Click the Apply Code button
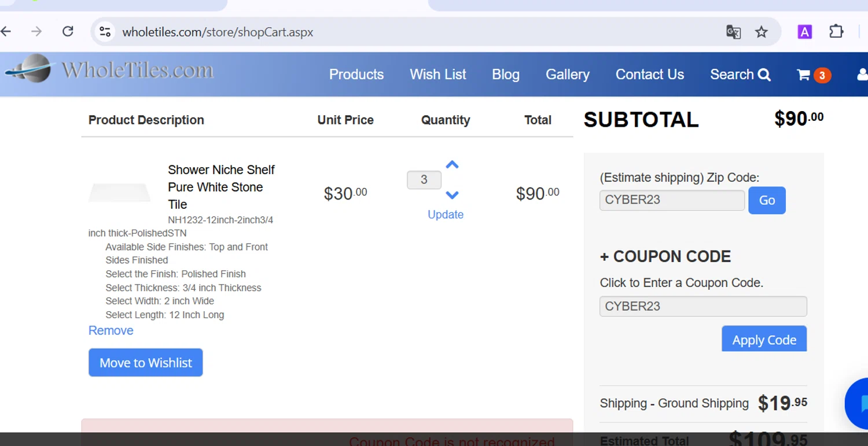Image resolution: width=868 pixels, height=446 pixels. coord(764,339)
